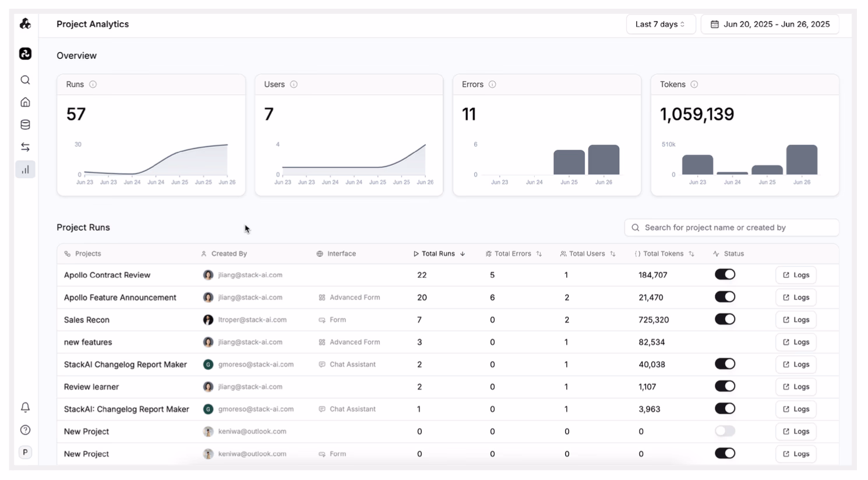Sort by Total Errors column header
The width and height of the screenshot is (868, 480).
(x=513, y=254)
